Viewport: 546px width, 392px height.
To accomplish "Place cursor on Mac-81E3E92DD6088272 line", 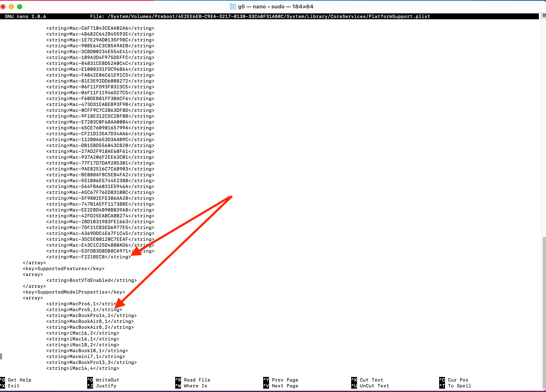I will 100,81.
